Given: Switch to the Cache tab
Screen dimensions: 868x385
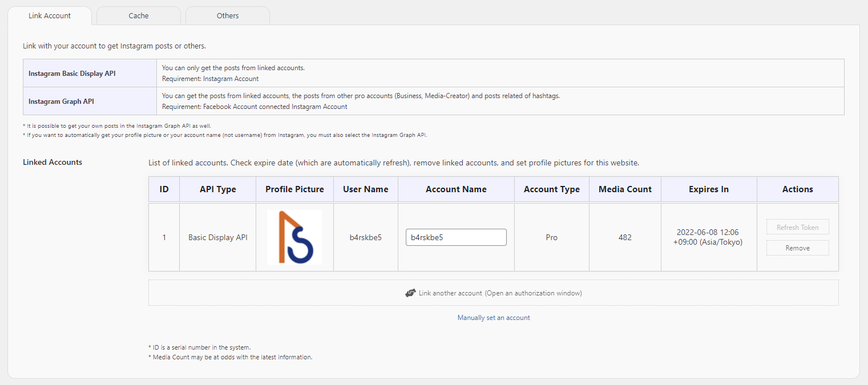Looking at the screenshot, I should pos(139,16).
